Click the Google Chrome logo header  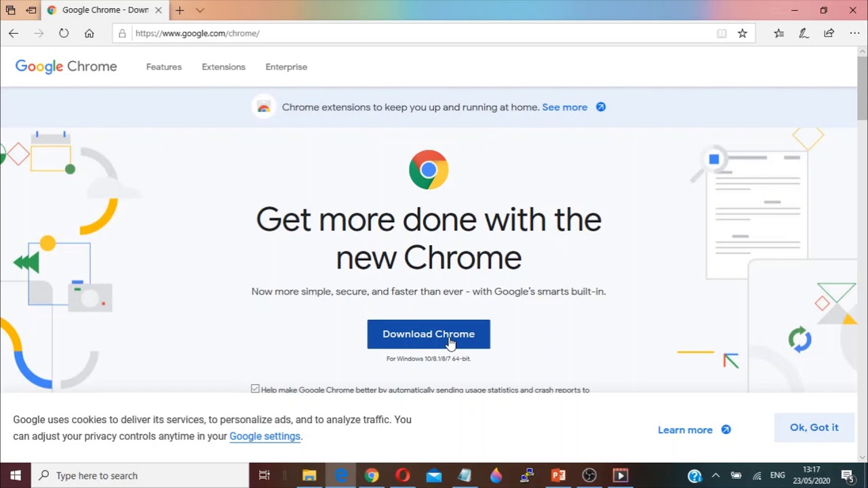pos(66,66)
